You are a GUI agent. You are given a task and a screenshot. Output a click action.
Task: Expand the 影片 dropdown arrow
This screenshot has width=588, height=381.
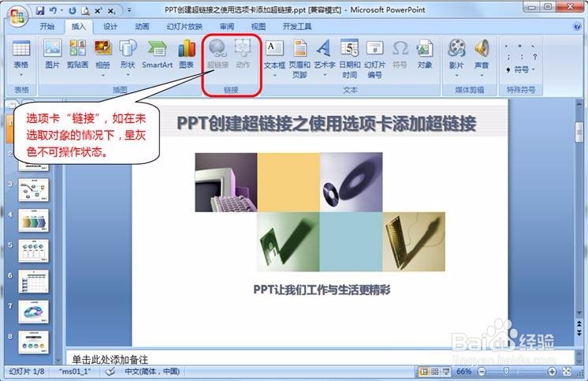pos(456,75)
